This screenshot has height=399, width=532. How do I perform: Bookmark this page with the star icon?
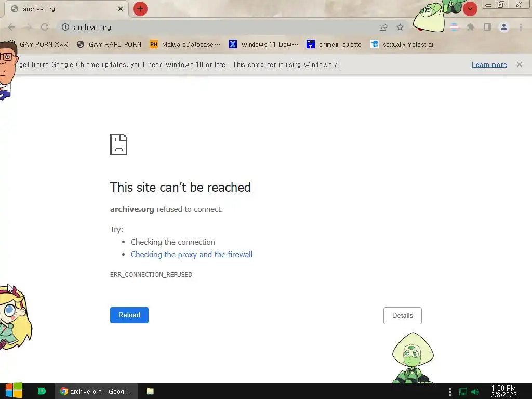(x=400, y=27)
